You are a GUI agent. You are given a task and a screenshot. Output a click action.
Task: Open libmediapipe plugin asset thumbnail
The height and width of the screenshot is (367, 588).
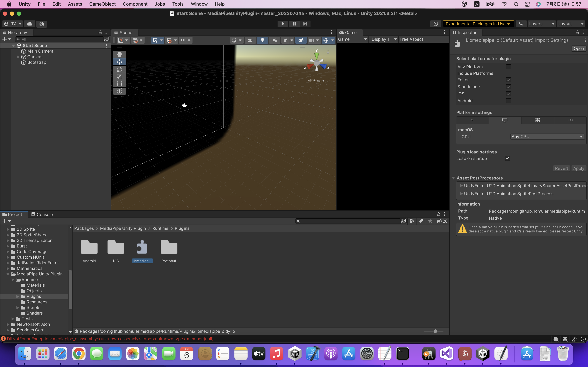click(x=142, y=248)
